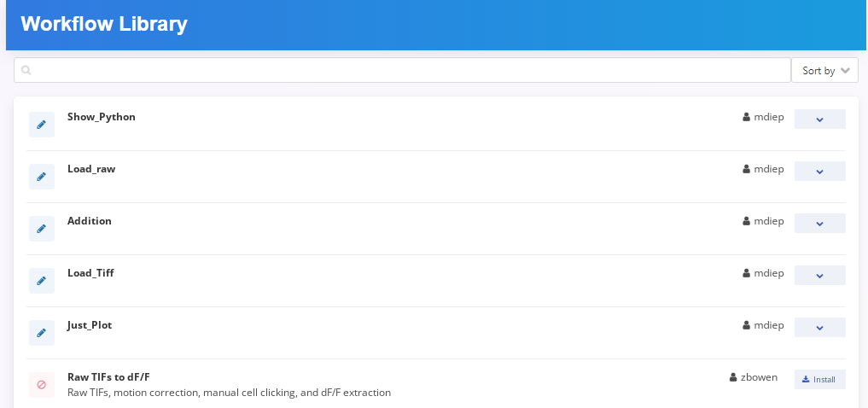
Task: Open editing for Load_Tiff with pencil icon
Action: pos(41,281)
